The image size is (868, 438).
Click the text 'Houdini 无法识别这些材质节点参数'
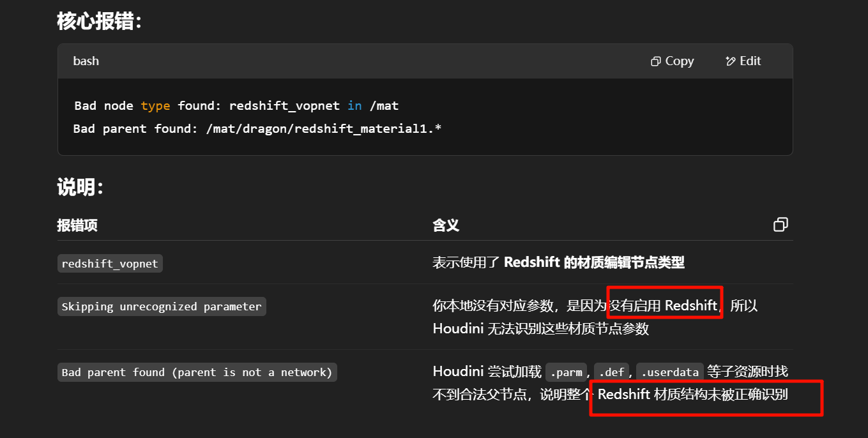pos(540,329)
